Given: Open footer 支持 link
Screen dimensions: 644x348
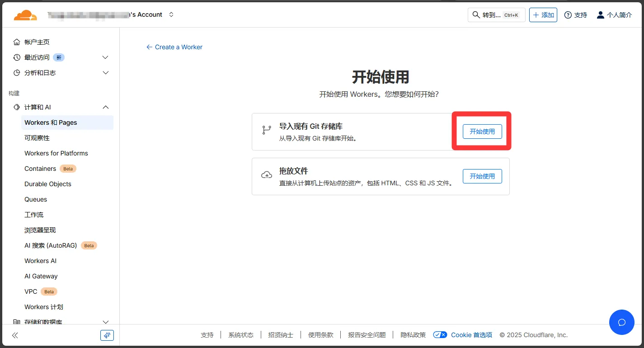Looking at the screenshot, I should tap(207, 335).
